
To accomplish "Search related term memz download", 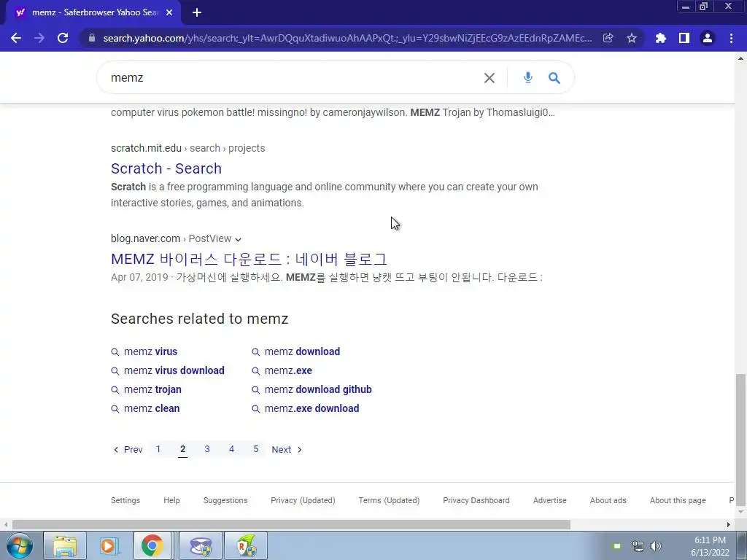I will pyautogui.click(x=302, y=351).
